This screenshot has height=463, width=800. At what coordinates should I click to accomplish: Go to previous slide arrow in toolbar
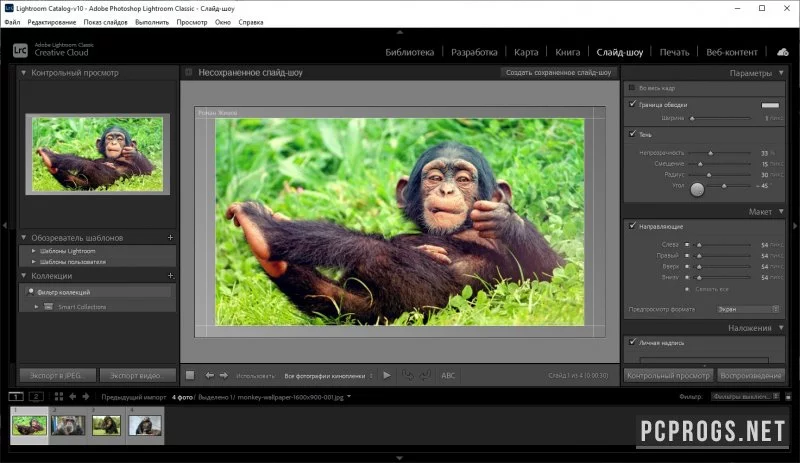[210, 375]
